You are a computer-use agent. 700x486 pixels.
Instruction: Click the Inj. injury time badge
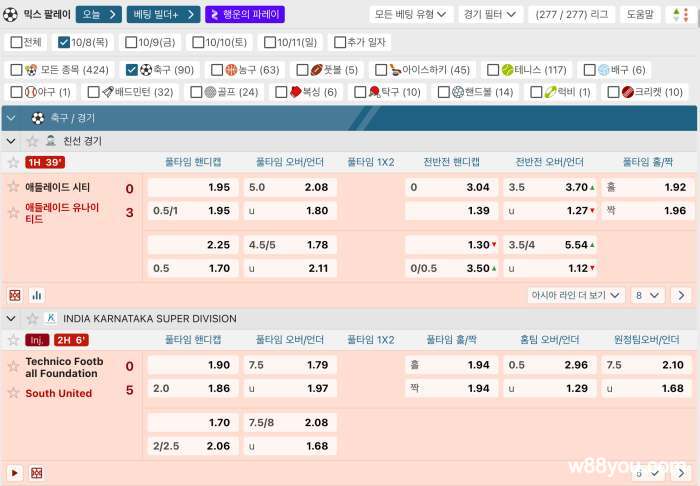pyautogui.click(x=37, y=340)
